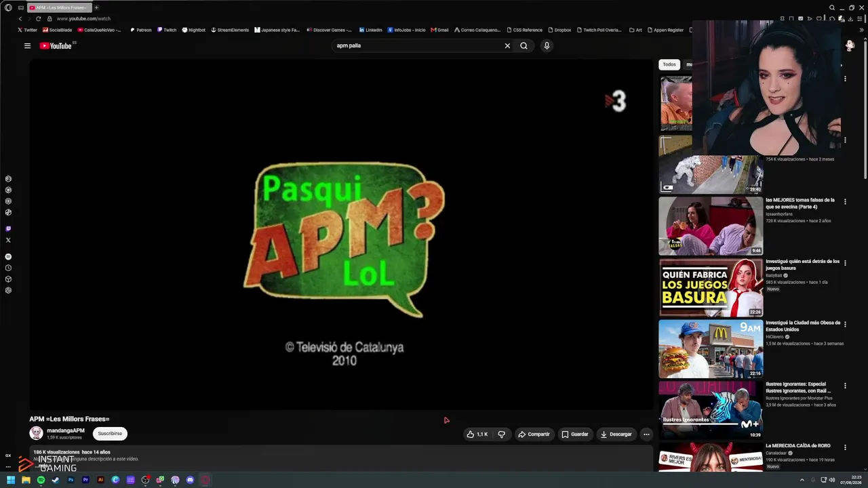This screenshot has height=488, width=868.
Task: Open options for 'La MERECIDA CAÍDA de RORO'
Action: coord(845,447)
